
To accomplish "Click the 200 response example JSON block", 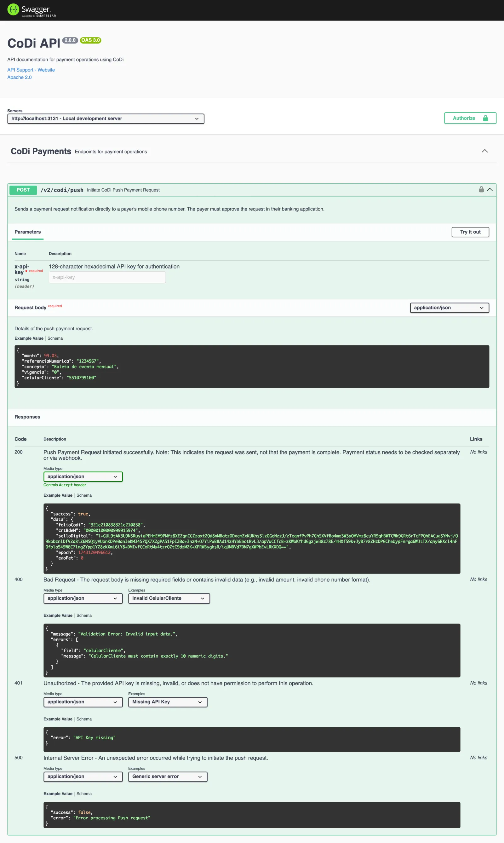I will coord(252,538).
